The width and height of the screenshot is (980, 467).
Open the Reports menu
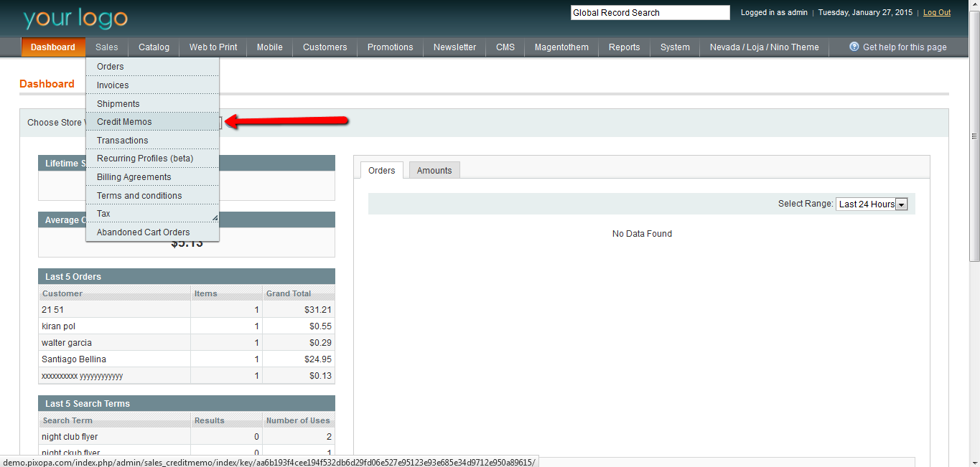(x=625, y=47)
